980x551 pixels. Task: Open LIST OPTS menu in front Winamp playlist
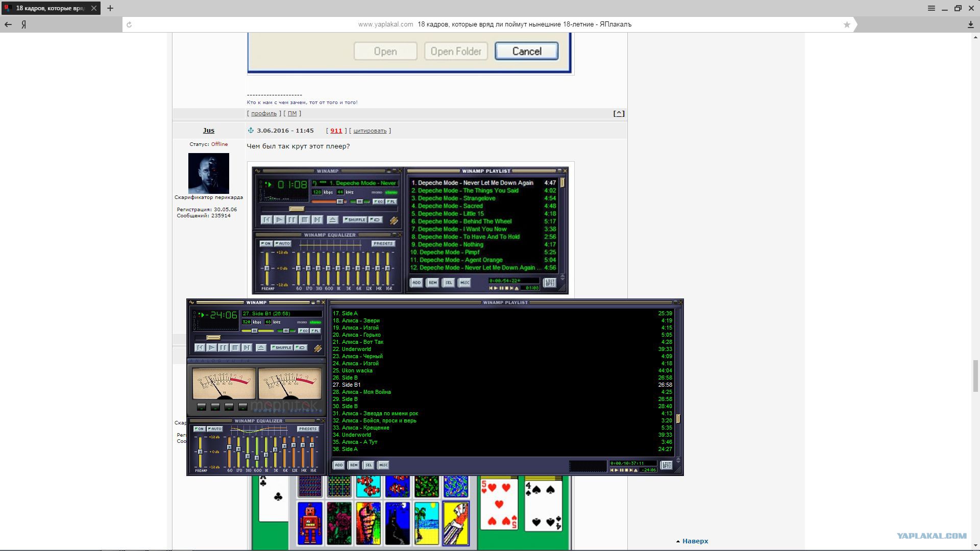(666, 465)
